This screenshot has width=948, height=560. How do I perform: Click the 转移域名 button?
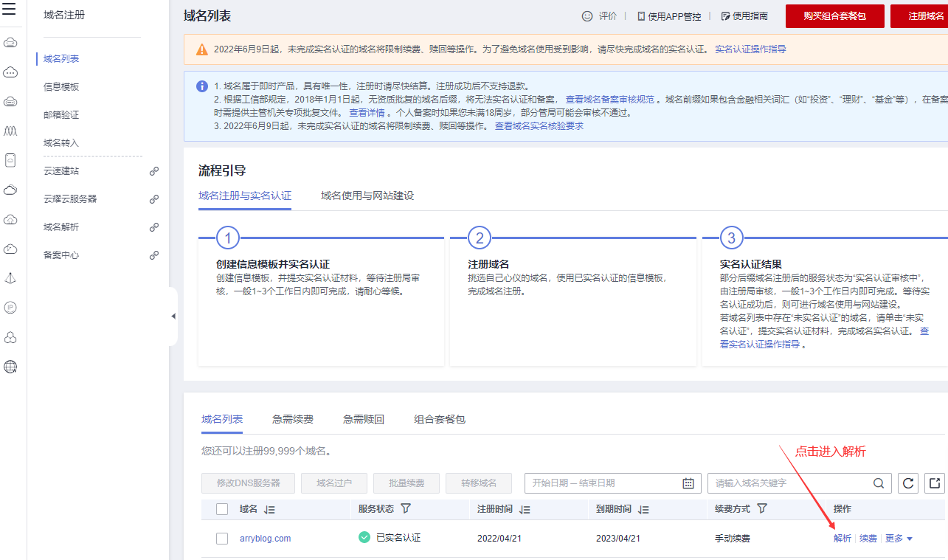point(479,483)
